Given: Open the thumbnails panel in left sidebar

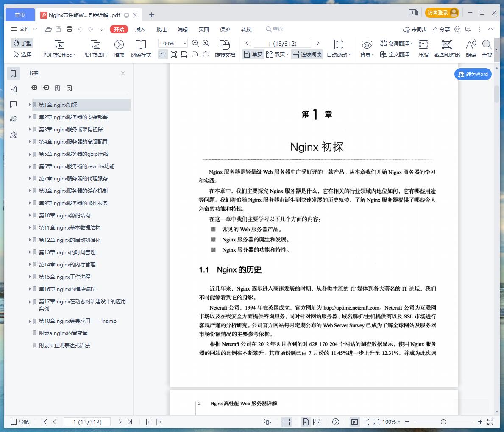Looking at the screenshot, I should point(14,89).
